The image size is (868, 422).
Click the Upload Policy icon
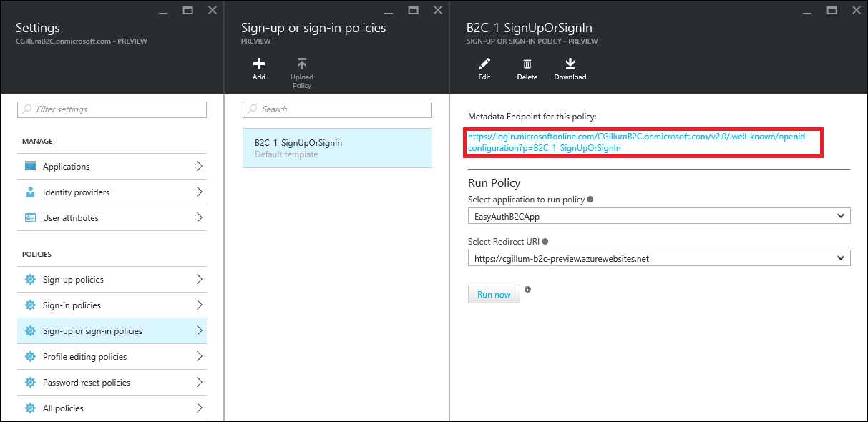(302, 64)
